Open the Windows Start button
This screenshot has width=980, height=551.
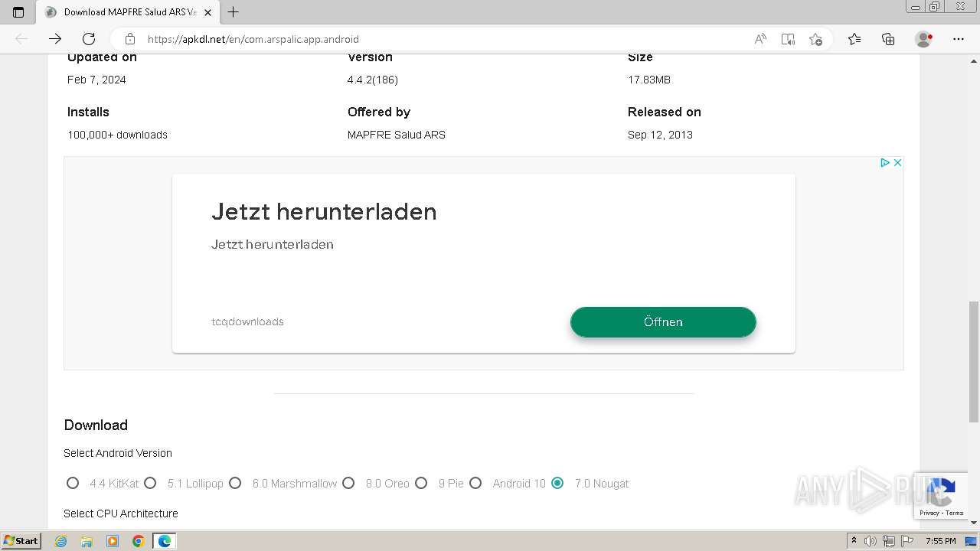point(21,541)
